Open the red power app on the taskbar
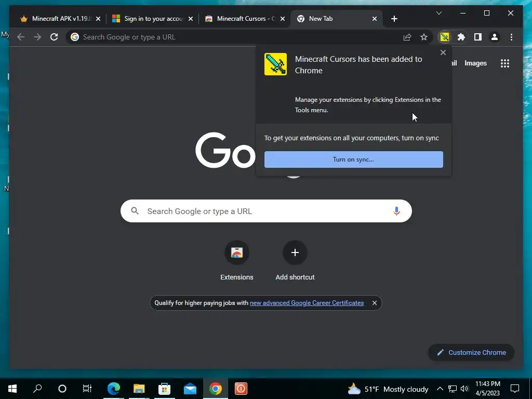Image resolution: width=532 pixels, height=399 pixels. [x=241, y=389]
